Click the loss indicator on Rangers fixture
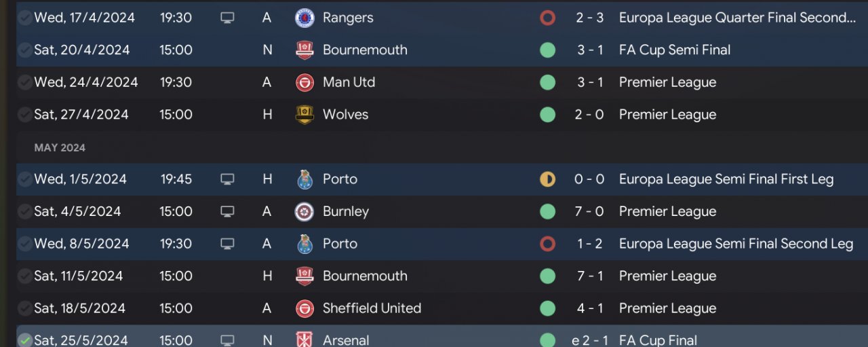Image resolution: width=868 pixels, height=347 pixels. tap(547, 18)
